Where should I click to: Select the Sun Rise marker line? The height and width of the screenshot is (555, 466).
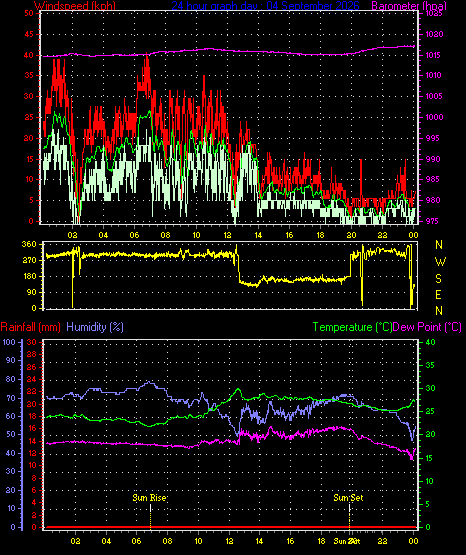[151, 516]
